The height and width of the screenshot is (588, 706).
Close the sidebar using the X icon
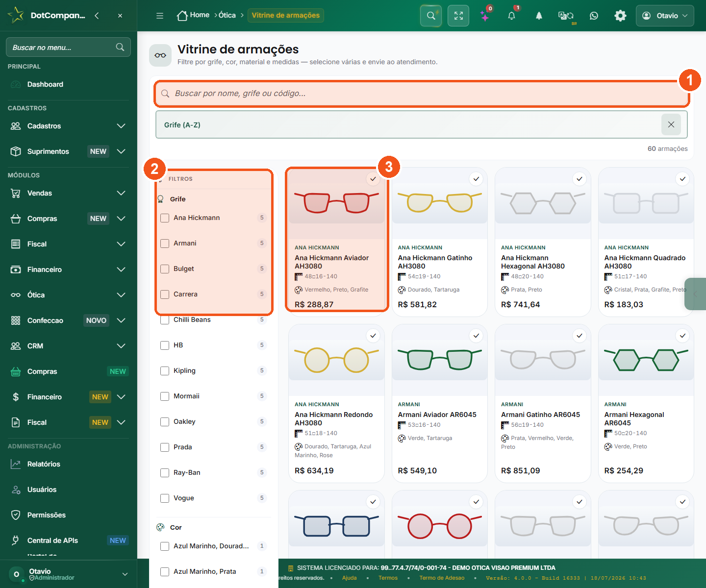(x=120, y=16)
